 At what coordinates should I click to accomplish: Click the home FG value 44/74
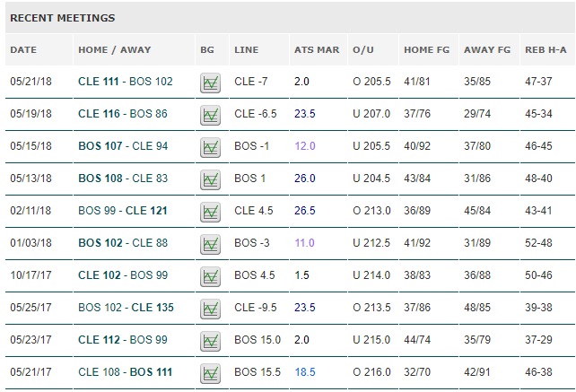pyautogui.click(x=417, y=340)
